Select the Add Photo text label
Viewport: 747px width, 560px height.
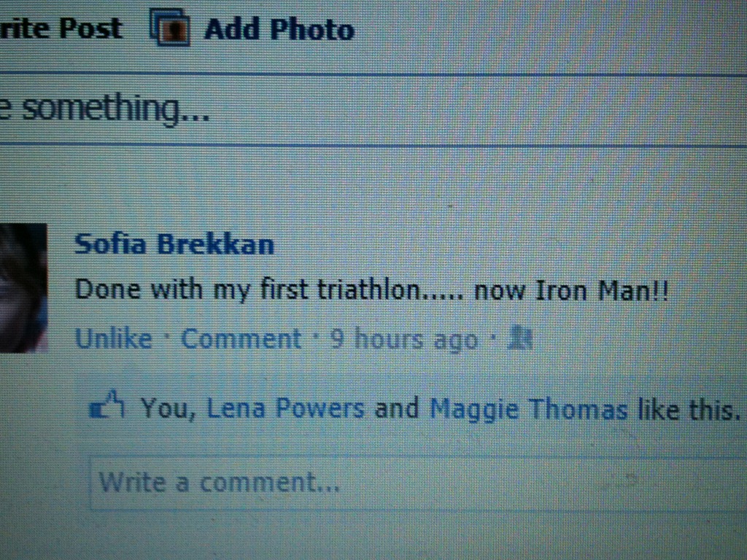[x=279, y=29]
